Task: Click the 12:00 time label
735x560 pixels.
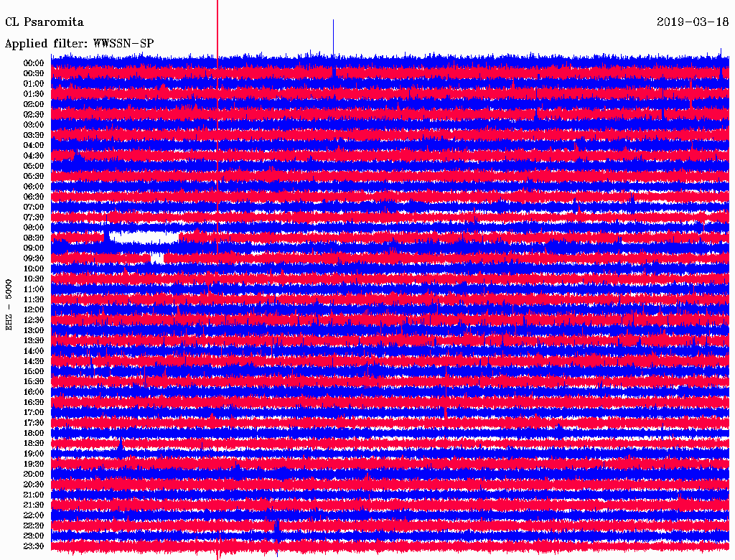Action: click(x=34, y=310)
